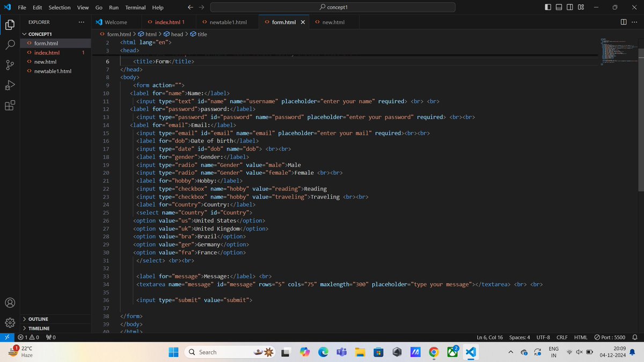Open notifications bell in status bar

click(x=635, y=337)
